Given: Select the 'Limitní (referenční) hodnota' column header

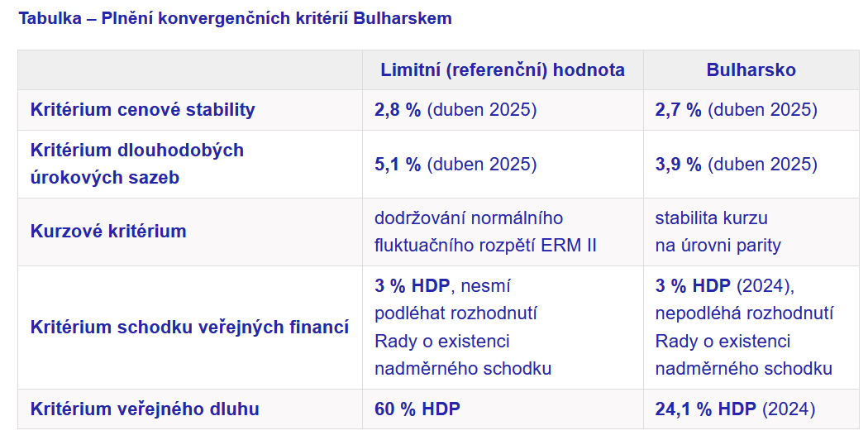Looking at the screenshot, I should coord(503,69).
